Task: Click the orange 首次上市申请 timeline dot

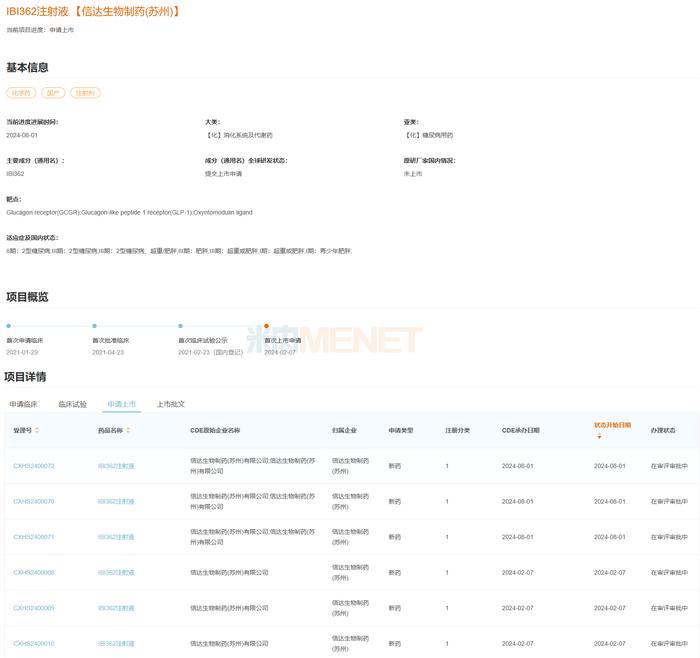Action: pos(267,326)
